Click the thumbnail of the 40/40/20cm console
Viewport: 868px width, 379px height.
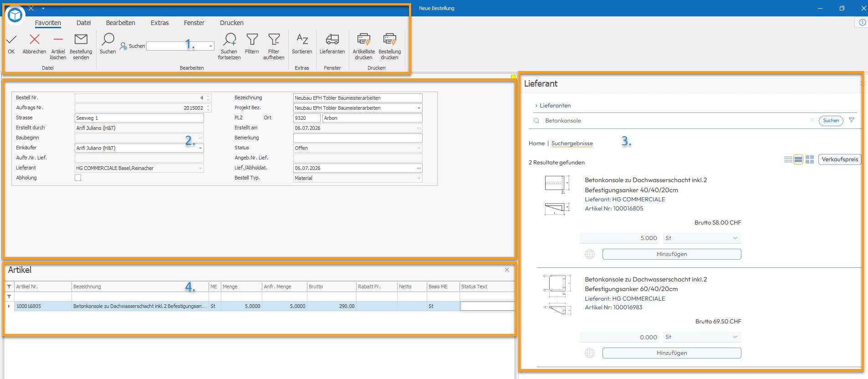coord(557,195)
